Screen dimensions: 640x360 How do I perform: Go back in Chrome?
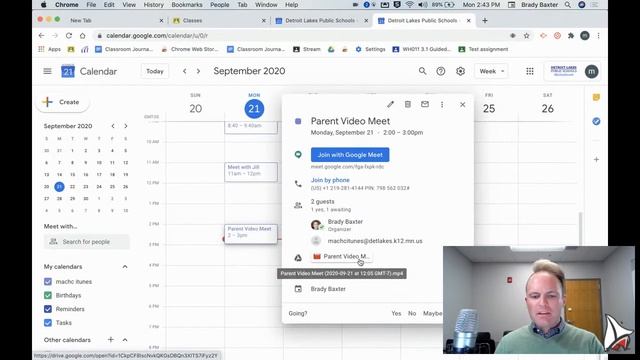[x=41, y=36]
